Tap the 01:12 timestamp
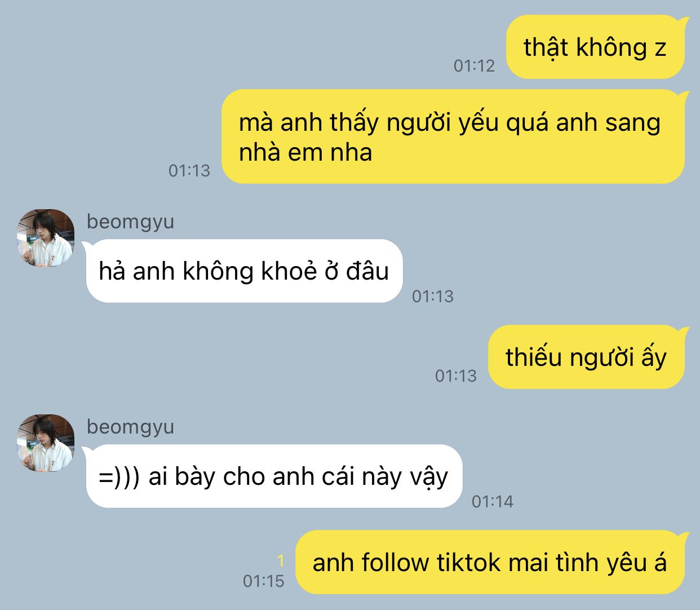This screenshot has height=610, width=700. pos(474,66)
